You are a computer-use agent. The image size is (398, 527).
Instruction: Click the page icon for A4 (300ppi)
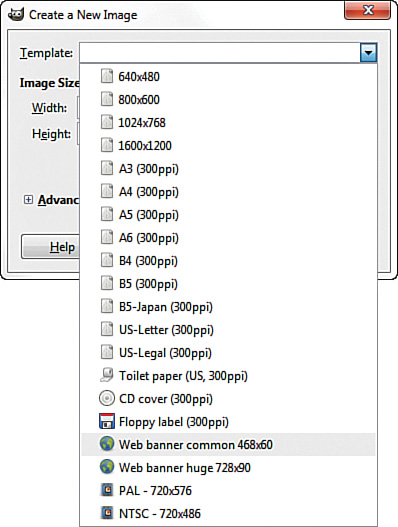click(107, 191)
